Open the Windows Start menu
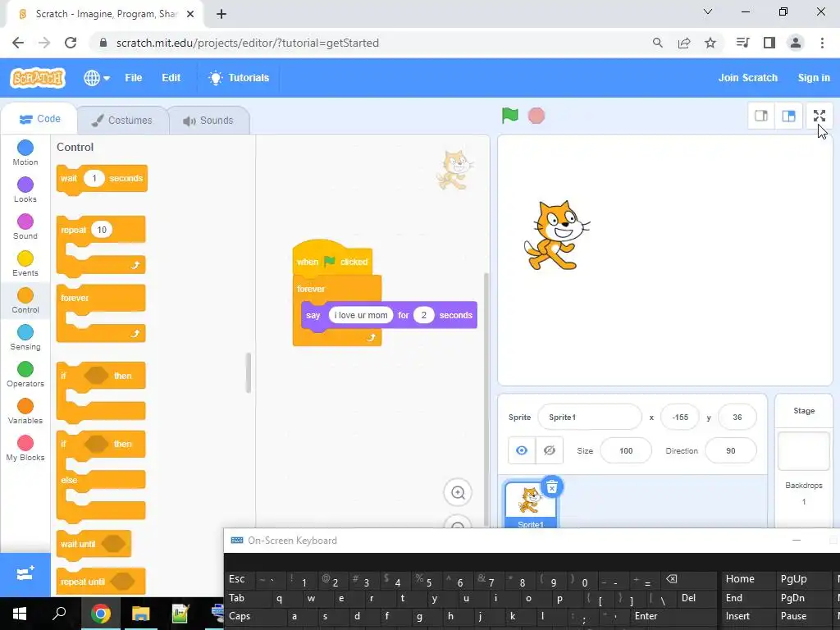Screen dimensions: 840x630 point(20,614)
